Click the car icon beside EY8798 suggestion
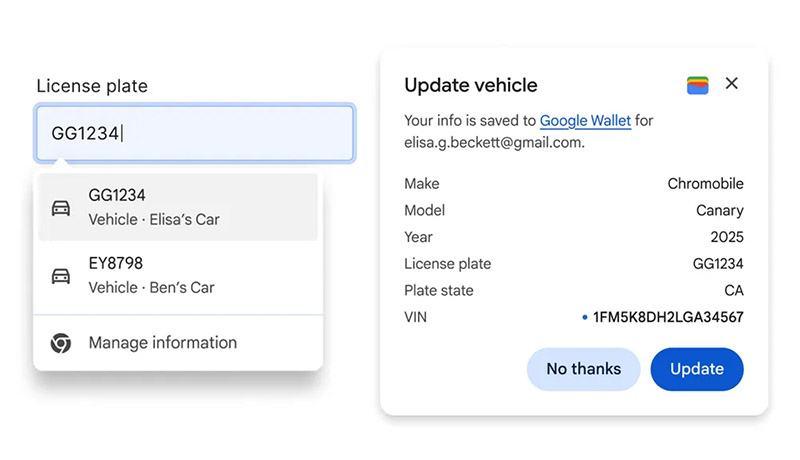Screen dimensions: 800x460 click(61, 275)
